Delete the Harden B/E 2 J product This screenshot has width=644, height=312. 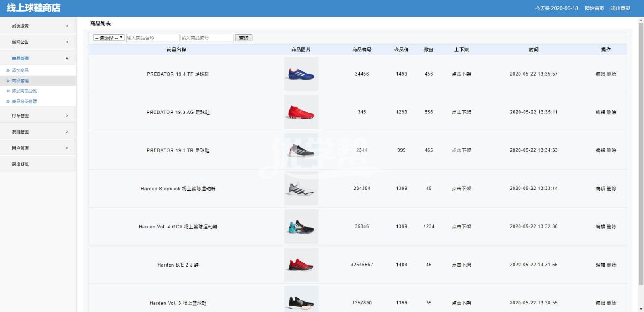click(x=611, y=265)
